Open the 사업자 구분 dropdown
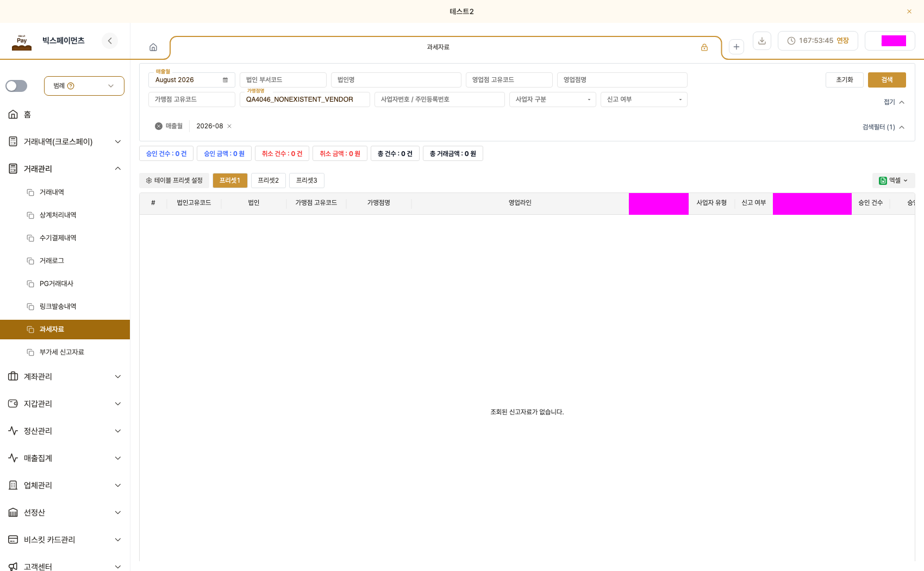The image size is (924, 571). tap(553, 100)
